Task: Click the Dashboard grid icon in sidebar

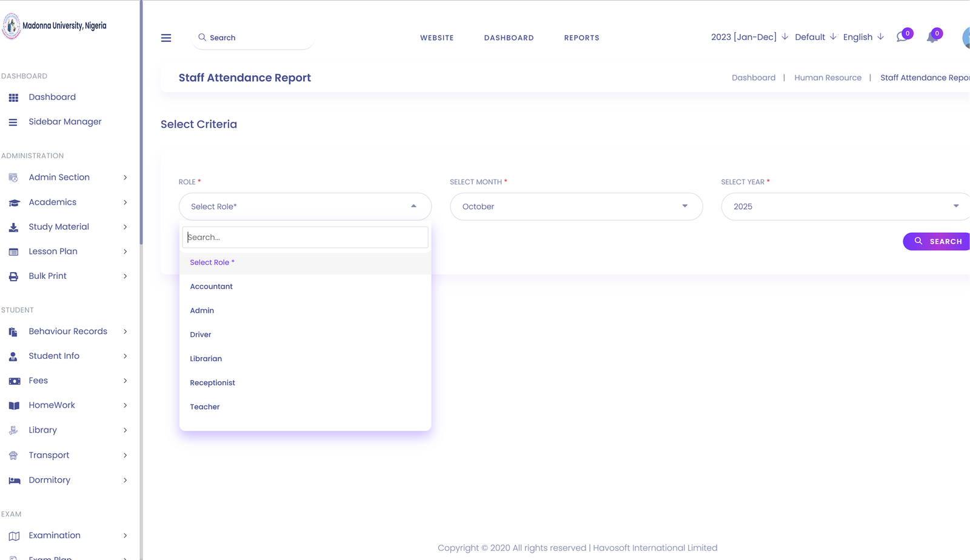Action: click(13, 98)
